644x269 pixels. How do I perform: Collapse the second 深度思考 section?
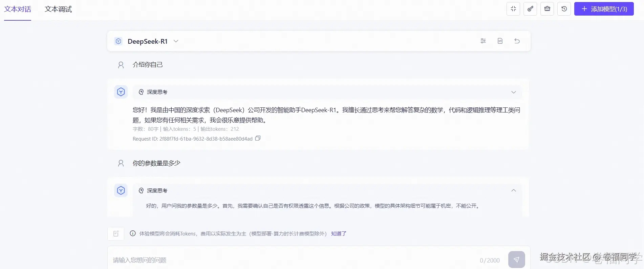pyautogui.click(x=514, y=190)
